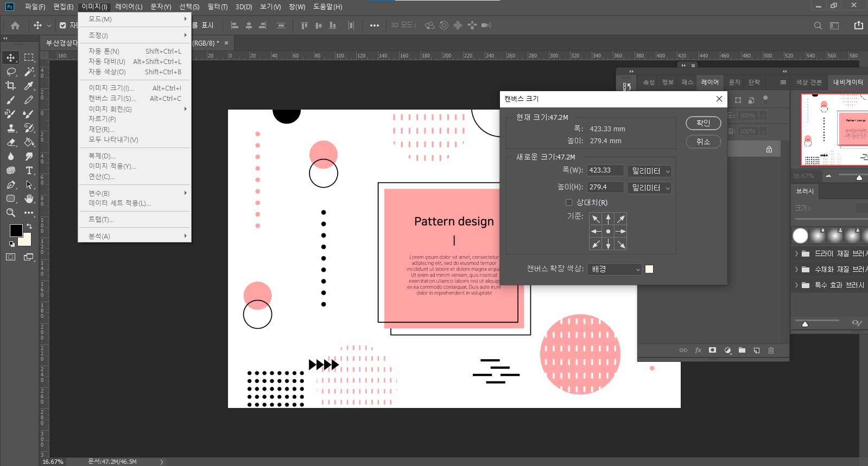Select the Zoom tool
This screenshot has height=466, width=868.
click(x=11, y=213)
